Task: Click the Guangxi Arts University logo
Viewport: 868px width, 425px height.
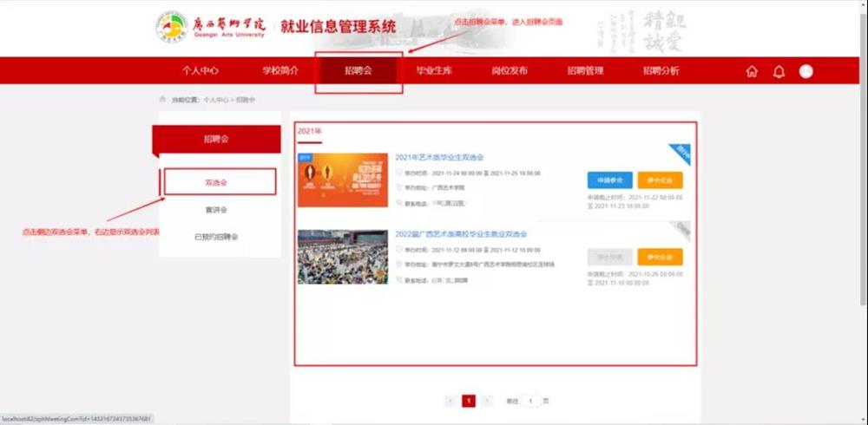Action: tap(171, 27)
